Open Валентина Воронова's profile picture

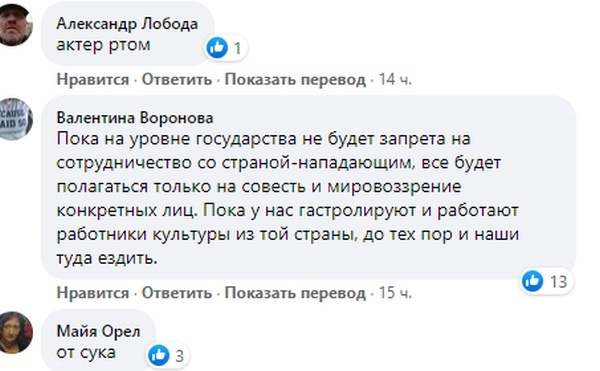pyautogui.click(x=15, y=119)
